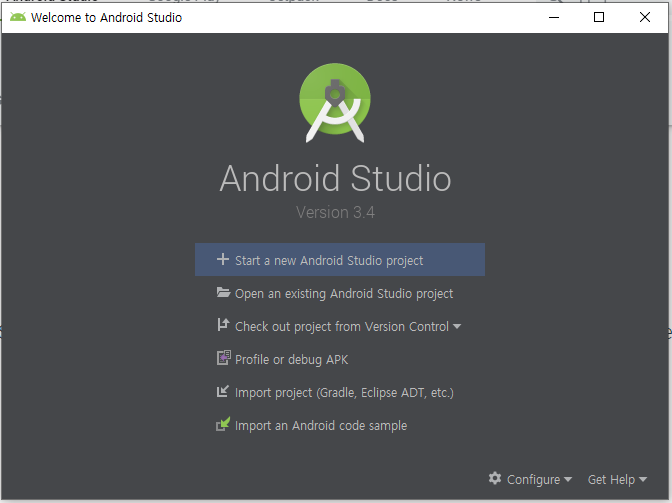
Task: Expand the Configure dropdown arrow
Action: click(x=568, y=479)
